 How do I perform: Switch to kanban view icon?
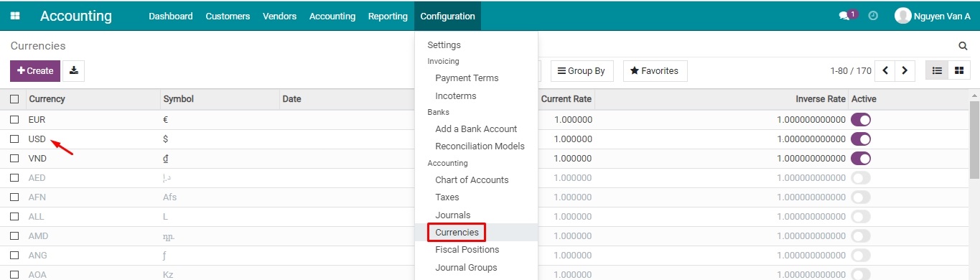pyautogui.click(x=959, y=70)
